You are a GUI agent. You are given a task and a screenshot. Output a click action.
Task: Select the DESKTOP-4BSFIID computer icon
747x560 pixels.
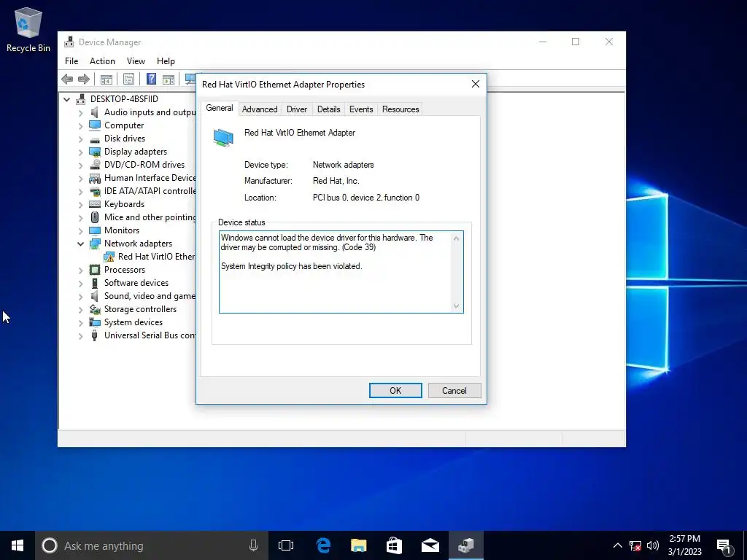pos(82,99)
